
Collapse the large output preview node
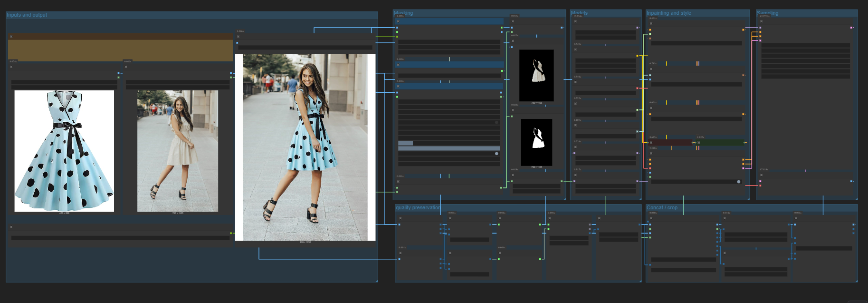(x=238, y=36)
